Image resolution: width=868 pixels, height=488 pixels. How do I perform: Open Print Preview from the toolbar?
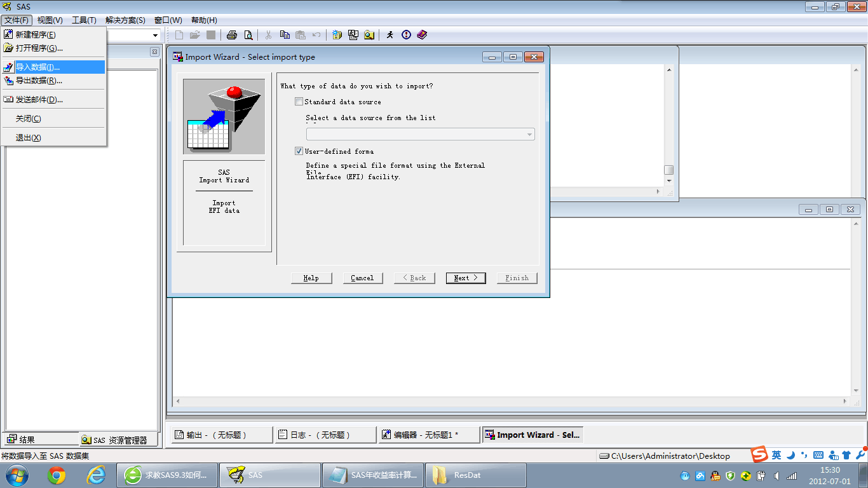[x=248, y=35]
